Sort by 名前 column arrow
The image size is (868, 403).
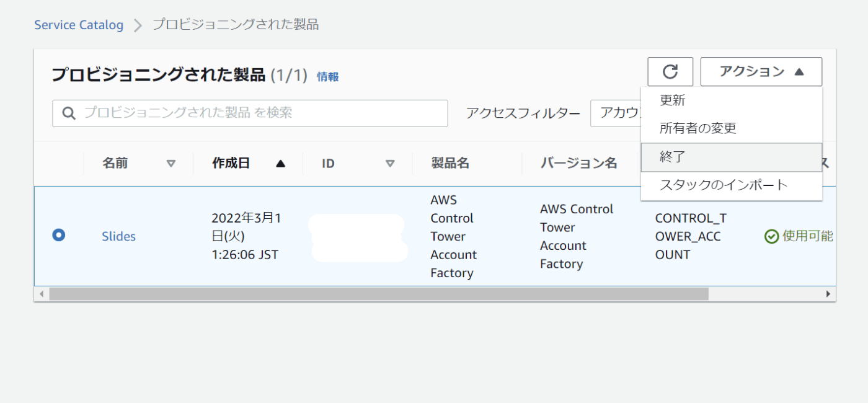coord(171,164)
